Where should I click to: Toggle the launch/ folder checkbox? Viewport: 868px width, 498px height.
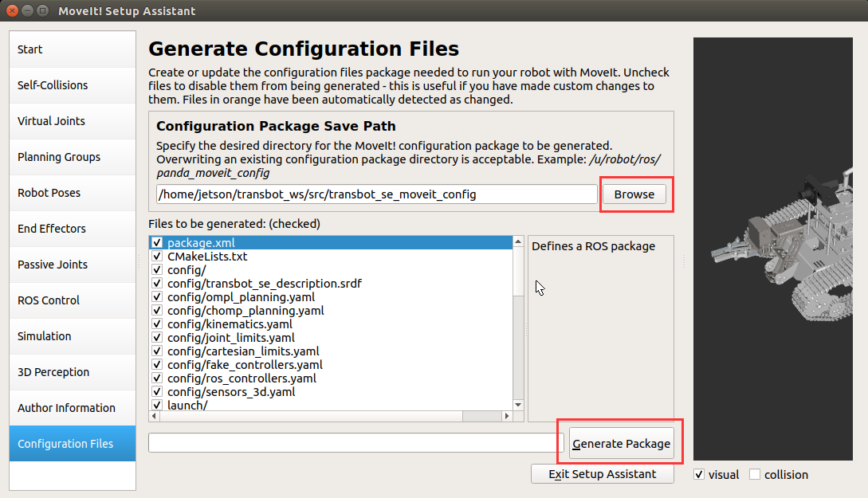[x=157, y=405]
